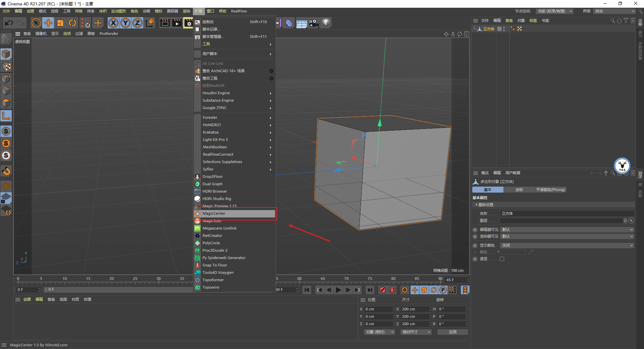
Task: Open the extensions menu in menu bar
Action: (198, 11)
